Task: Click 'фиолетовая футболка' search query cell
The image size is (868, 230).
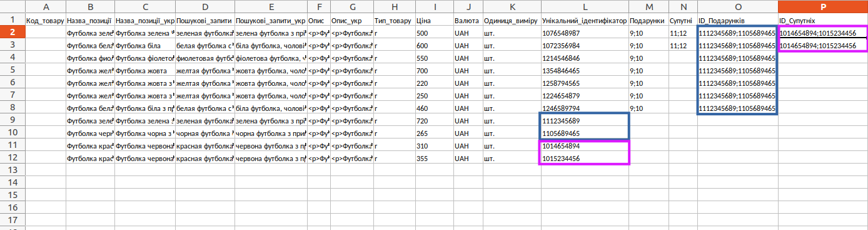Action: [x=205, y=58]
